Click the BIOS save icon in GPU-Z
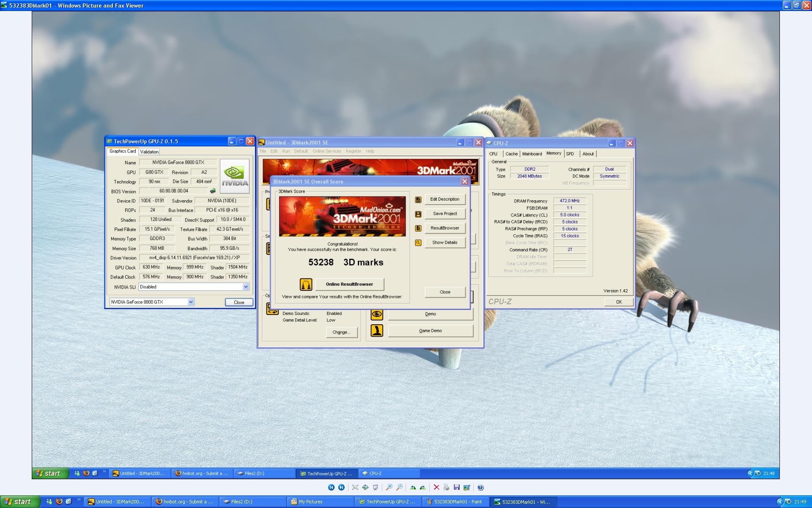Screen dimensions: 812x508 coord(213,191)
